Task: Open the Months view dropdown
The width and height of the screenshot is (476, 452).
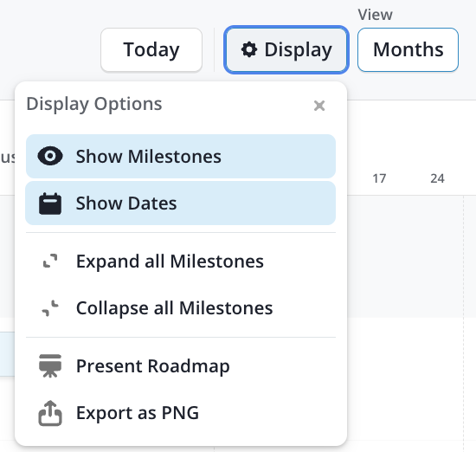Action: click(x=408, y=50)
